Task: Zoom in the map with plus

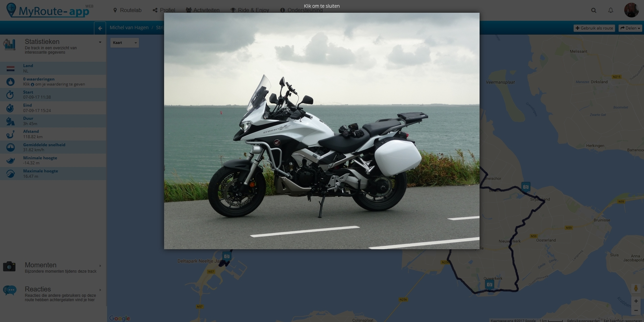Action: pos(636,301)
